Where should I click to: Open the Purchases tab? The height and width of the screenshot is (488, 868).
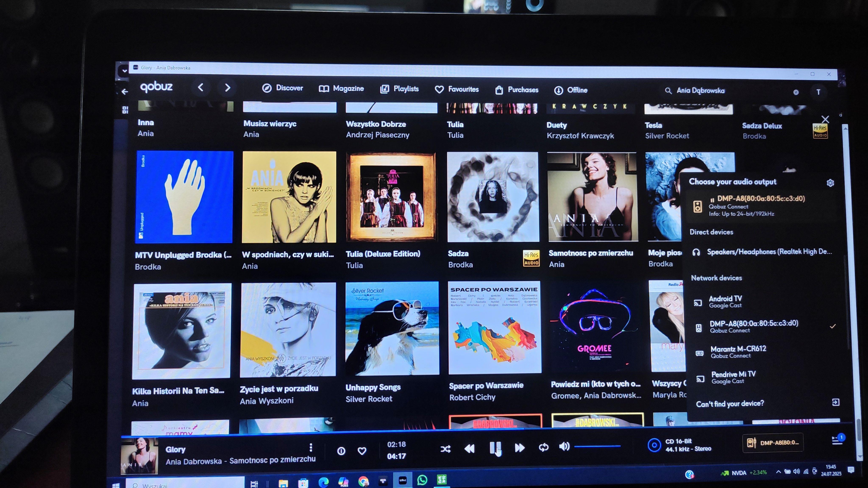coord(517,90)
